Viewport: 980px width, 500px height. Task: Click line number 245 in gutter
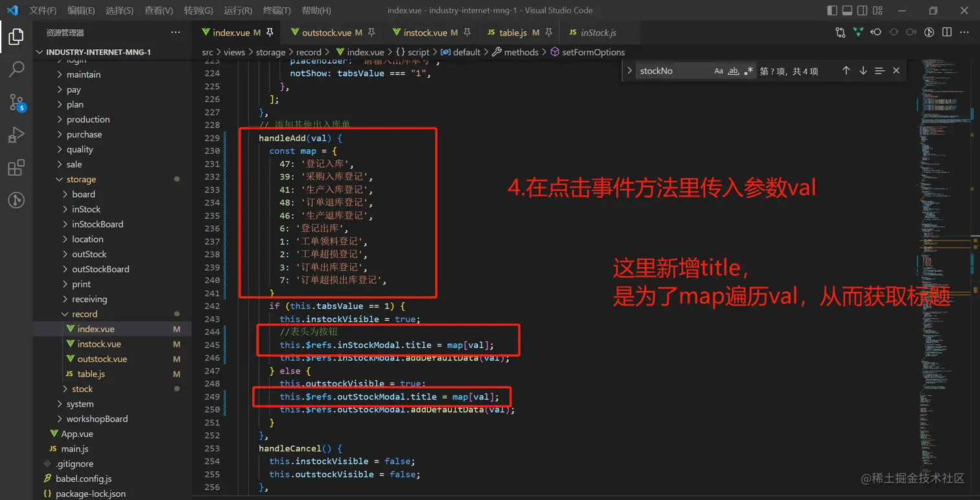[212, 345]
